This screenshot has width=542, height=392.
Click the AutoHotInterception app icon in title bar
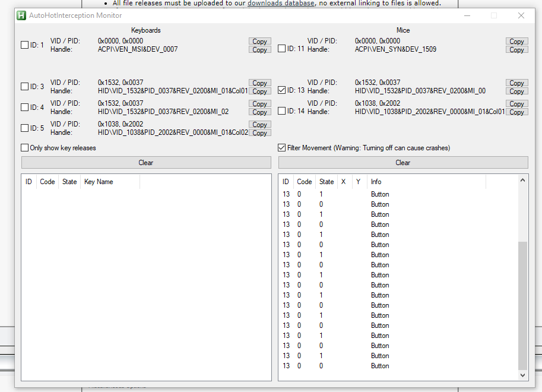[x=21, y=15]
